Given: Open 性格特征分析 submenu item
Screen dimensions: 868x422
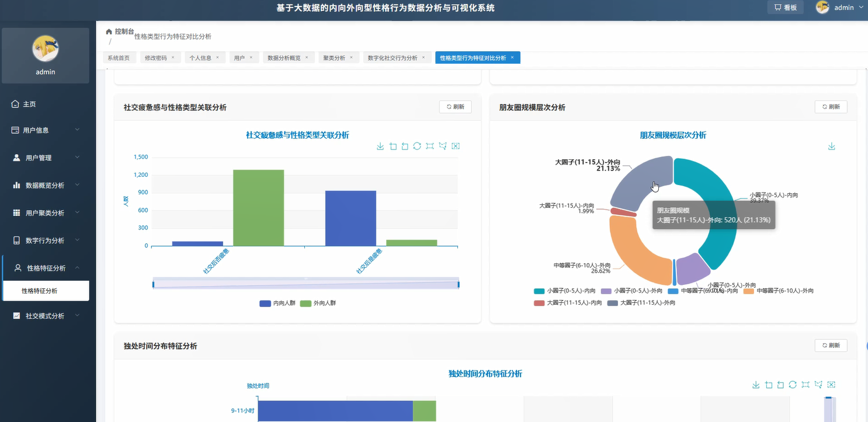Looking at the screenshot, I should tap(47, 291).
